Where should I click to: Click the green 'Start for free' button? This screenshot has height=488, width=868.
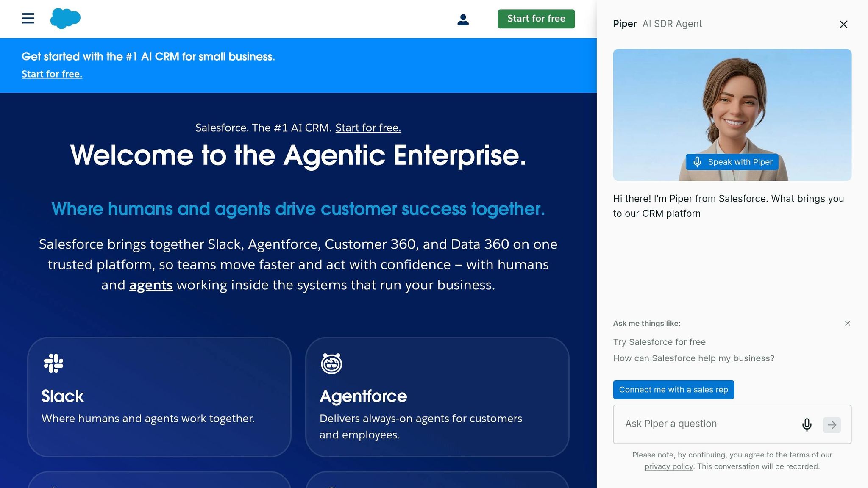[x=536, y=19]
